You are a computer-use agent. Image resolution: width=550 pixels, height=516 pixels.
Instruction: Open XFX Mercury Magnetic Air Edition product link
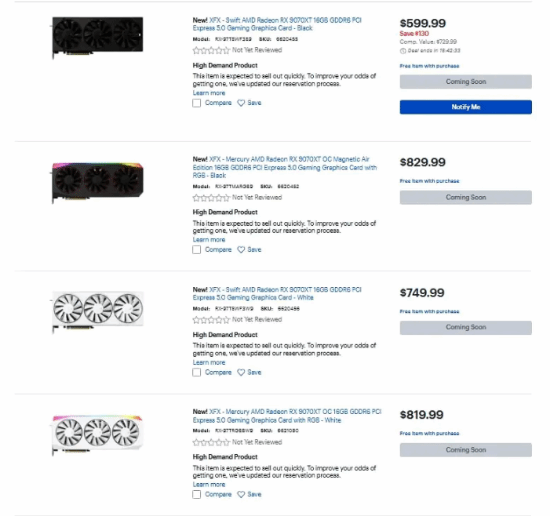pyautogui.click(x=285, y=167)
